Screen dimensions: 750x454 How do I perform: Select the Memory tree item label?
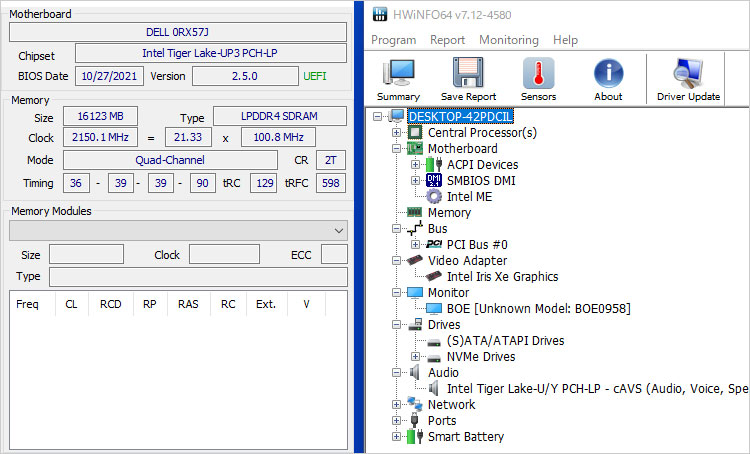click(x=449, y=212)
